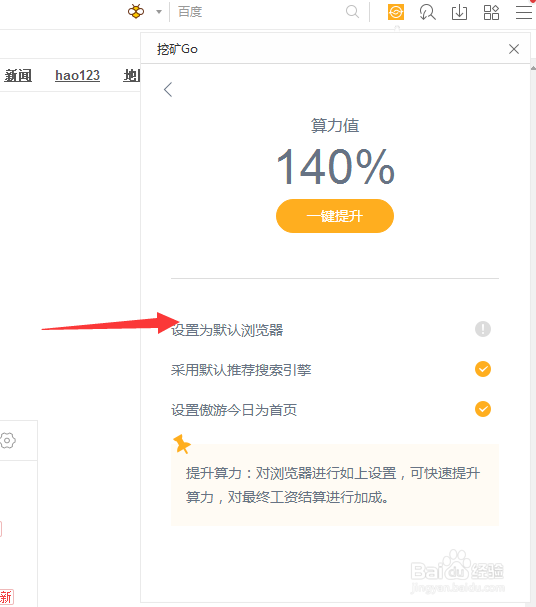Toggle the default search engine checkmark
The image size is (536, 607).
(483, 369)
